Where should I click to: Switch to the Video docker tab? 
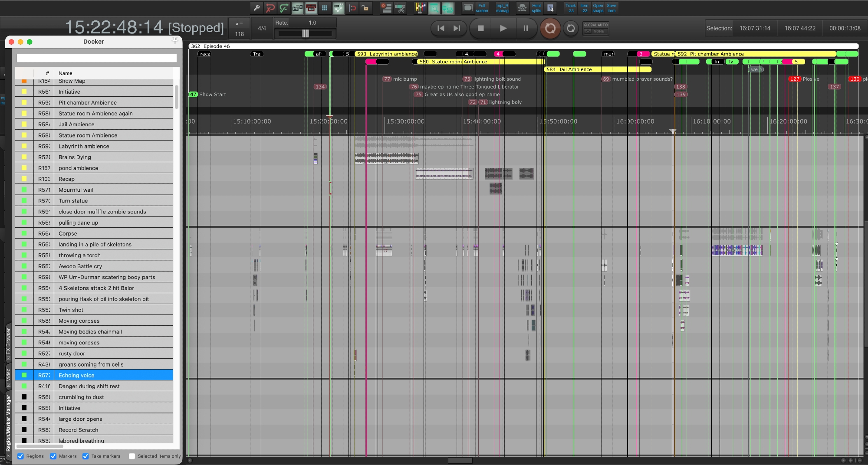point(8,377)
